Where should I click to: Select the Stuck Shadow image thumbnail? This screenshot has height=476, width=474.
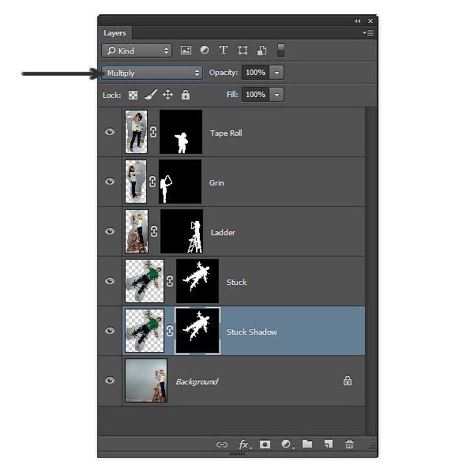[145, 331]
